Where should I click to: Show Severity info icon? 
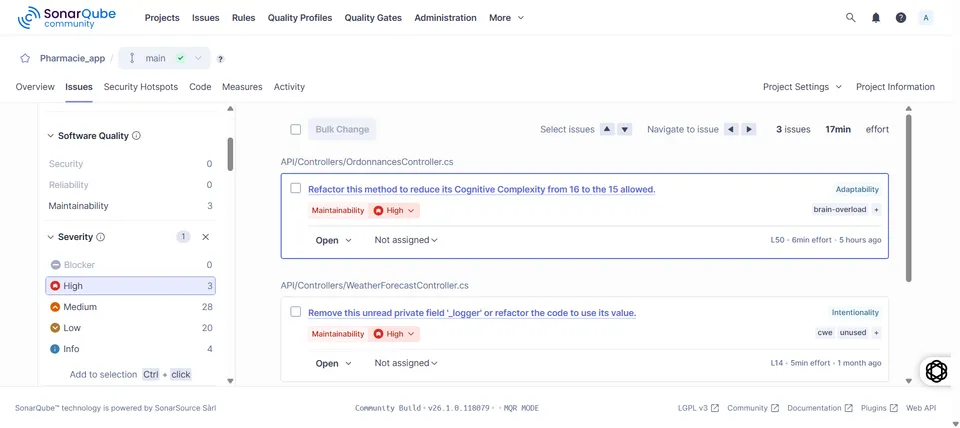coord(100,236)
